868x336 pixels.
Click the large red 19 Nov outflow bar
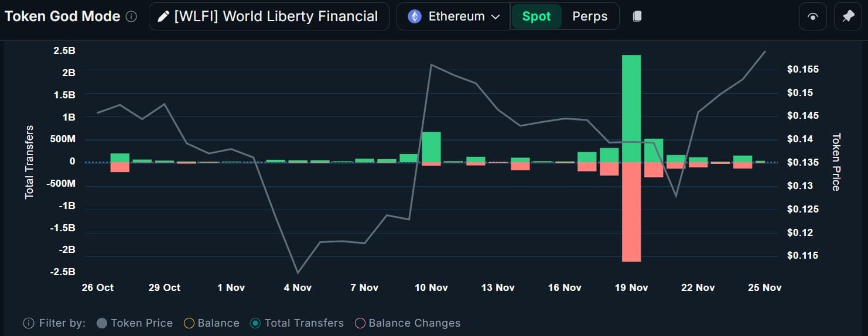[x=631, y=212]
